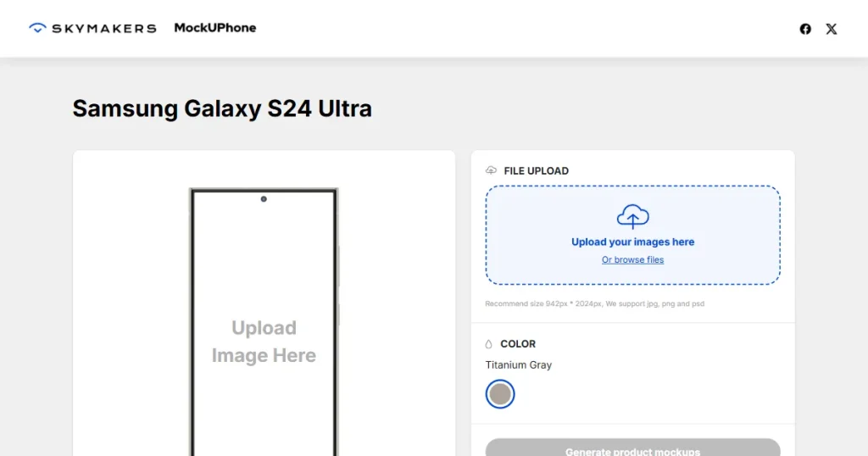Click the phone mockup preview image

pyautogui.click(x=264, y=322)
